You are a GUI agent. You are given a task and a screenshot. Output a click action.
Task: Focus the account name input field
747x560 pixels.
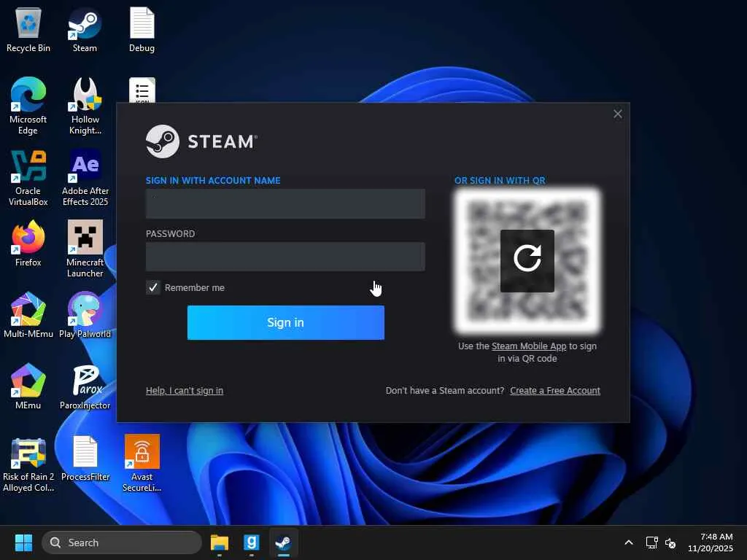[x=285, y=204]
